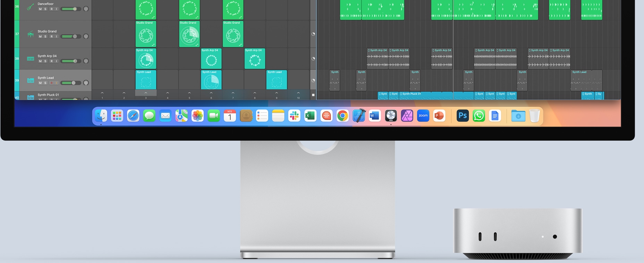Toggle input monitoring on Studio Grand track
The height and width of the screenshot is (263, 644).
[x=57, y=36]
